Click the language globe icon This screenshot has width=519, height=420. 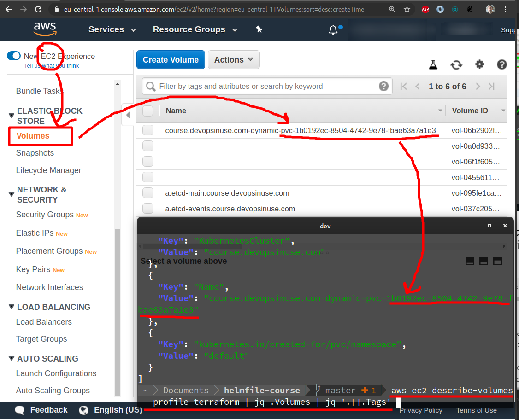point(84,410)
